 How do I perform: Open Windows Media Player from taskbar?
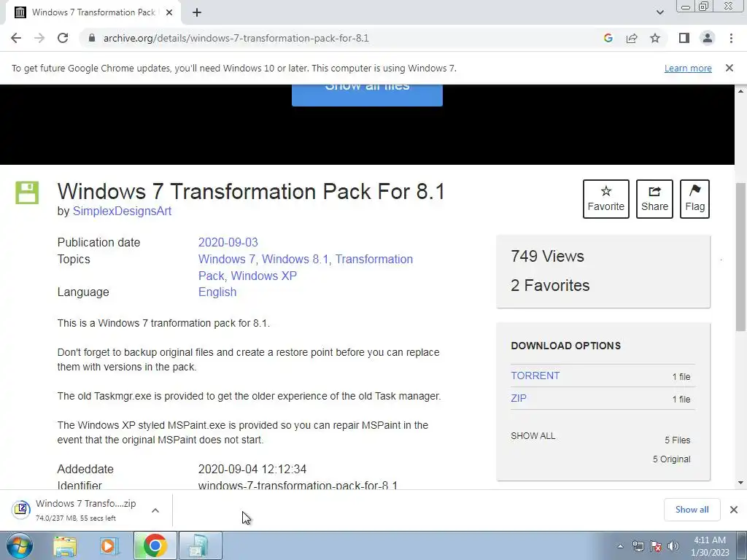[x=109, y=545]
